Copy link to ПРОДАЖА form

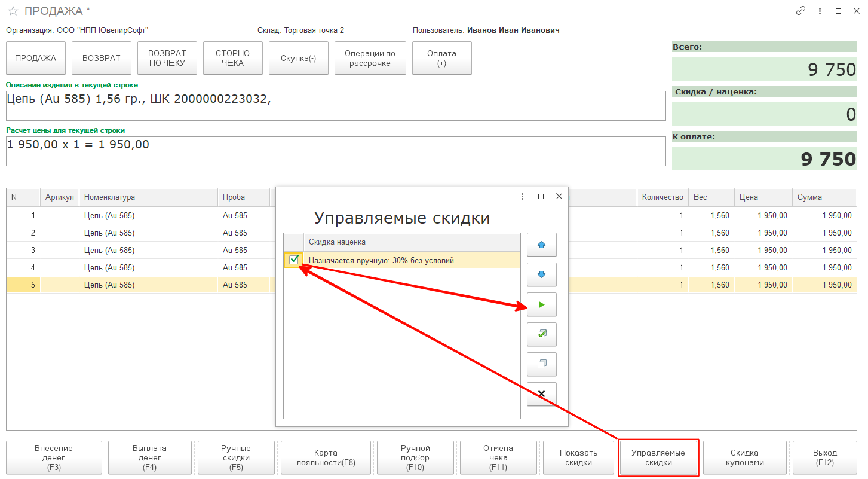tap(800, 11)
